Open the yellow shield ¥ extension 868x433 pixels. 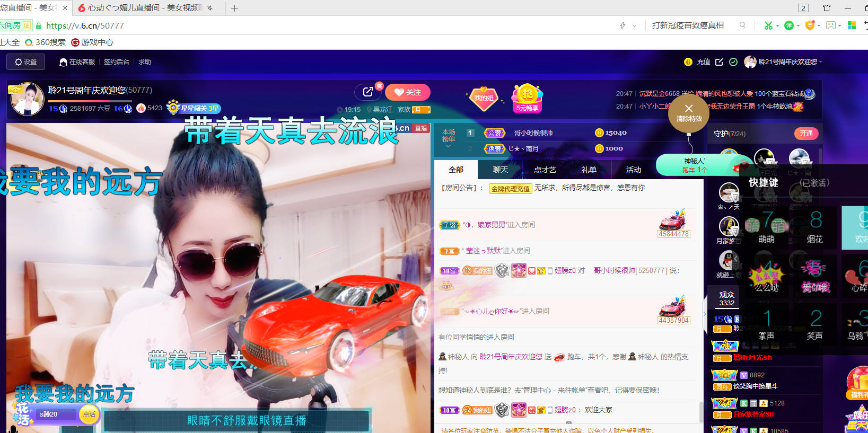pos(810,25)
